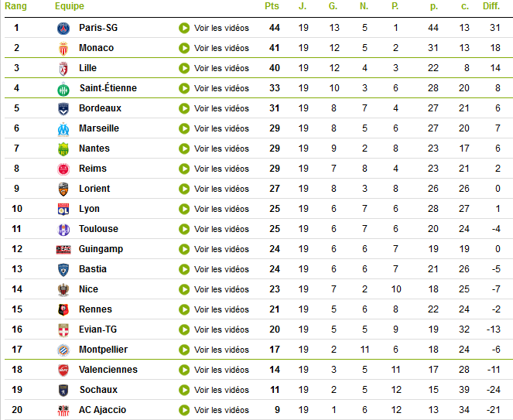Screen dimensions: 513x420
Task: Click the Lyon OL crest
Action: pyautogui.click(x=63, y=210)
